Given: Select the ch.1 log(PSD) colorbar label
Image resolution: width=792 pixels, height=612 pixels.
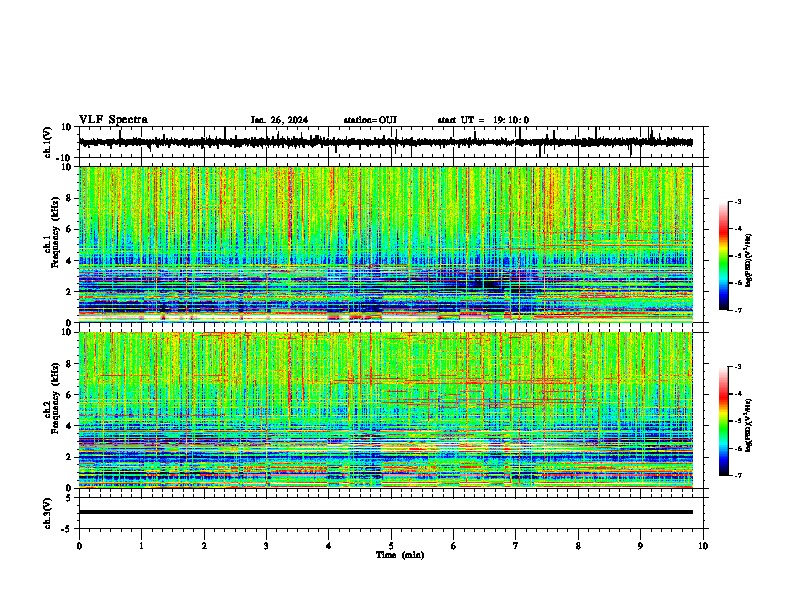Looking at the screenshot, I should coord(749,261).
